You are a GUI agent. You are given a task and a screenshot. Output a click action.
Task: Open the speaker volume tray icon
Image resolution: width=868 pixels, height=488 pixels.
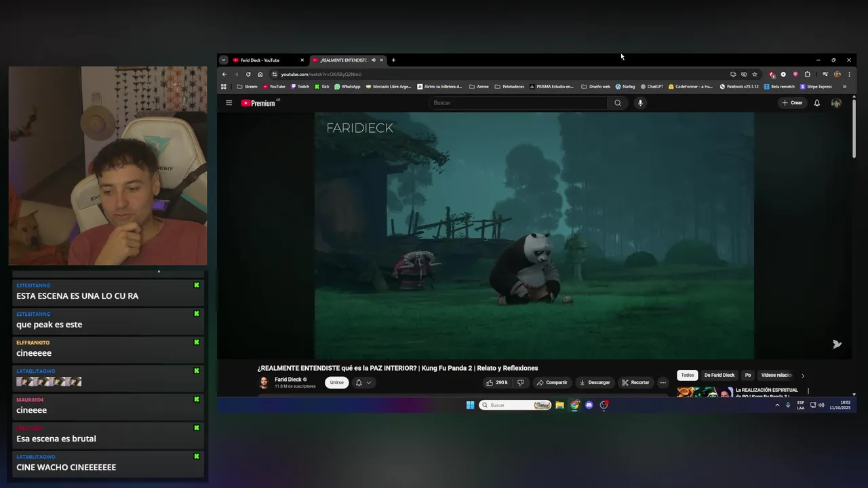821,405
